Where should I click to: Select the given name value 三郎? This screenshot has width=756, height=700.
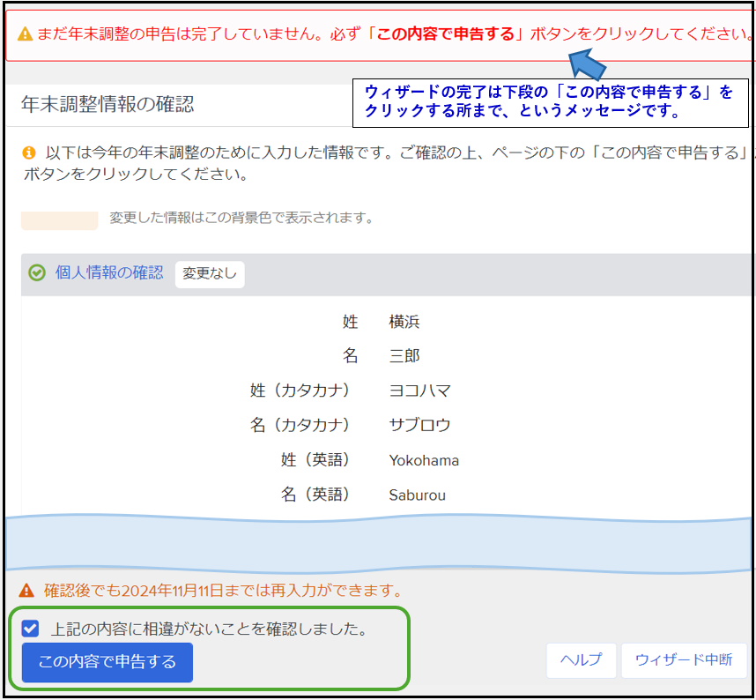coord(404,356)
